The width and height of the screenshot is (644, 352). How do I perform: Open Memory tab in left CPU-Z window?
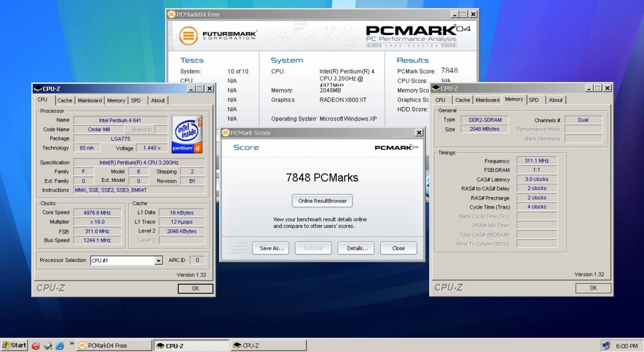(116, 101)
